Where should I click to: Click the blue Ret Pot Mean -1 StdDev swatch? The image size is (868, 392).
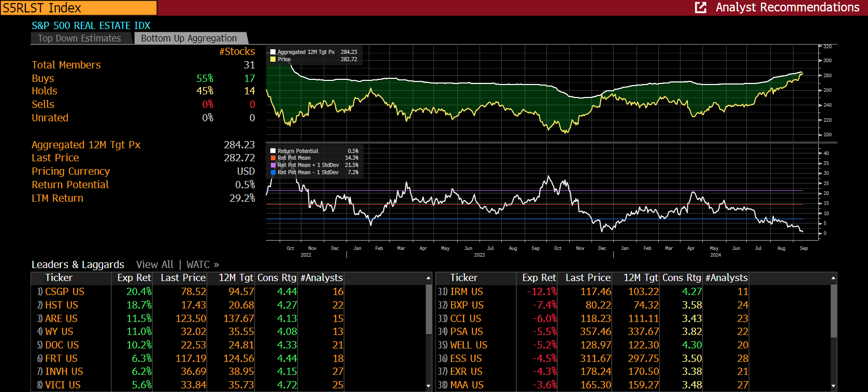pos(273,172)
